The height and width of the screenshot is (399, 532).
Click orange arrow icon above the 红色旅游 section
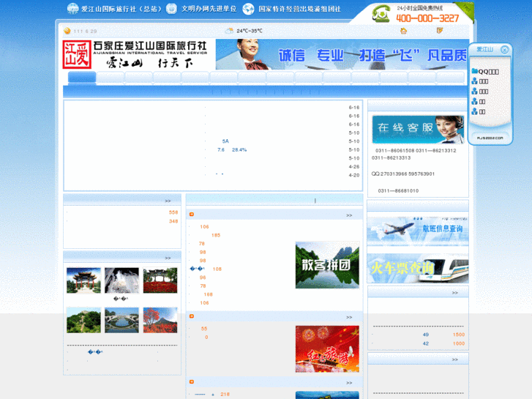[192, 316]
